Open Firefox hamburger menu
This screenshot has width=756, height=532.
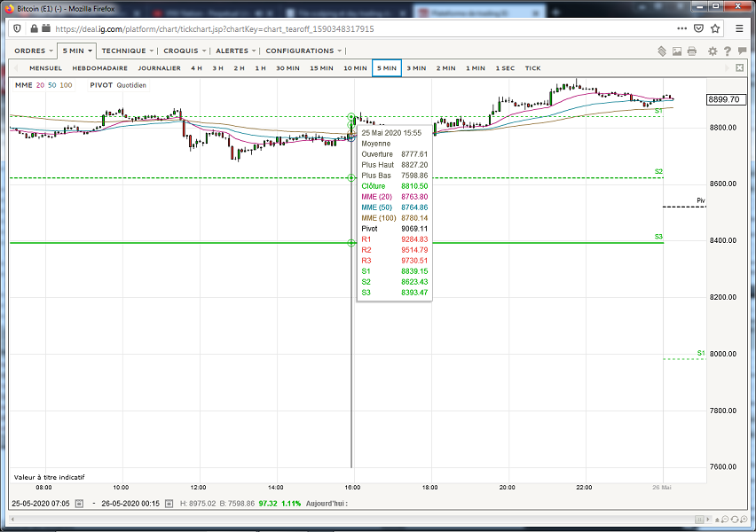739,28
